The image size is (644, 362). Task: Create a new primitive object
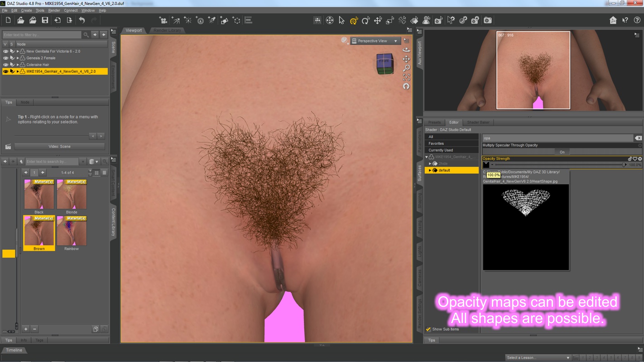[x=224, y=20]
